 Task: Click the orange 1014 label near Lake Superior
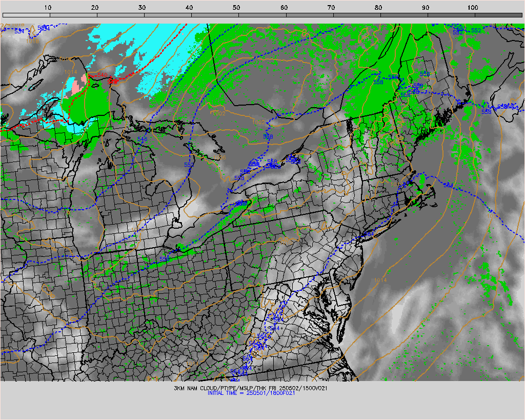click(71, 72)
